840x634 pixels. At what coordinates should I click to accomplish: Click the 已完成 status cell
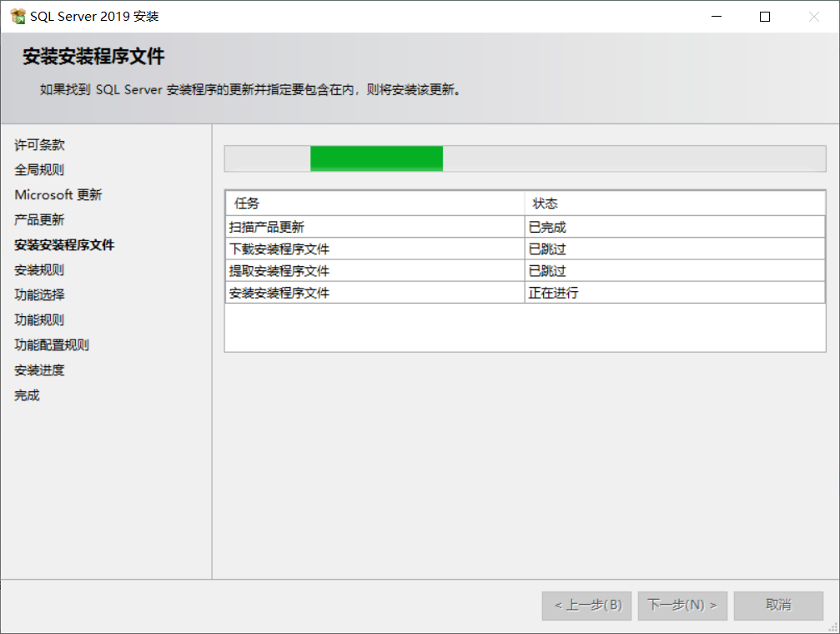pos(675,227)
